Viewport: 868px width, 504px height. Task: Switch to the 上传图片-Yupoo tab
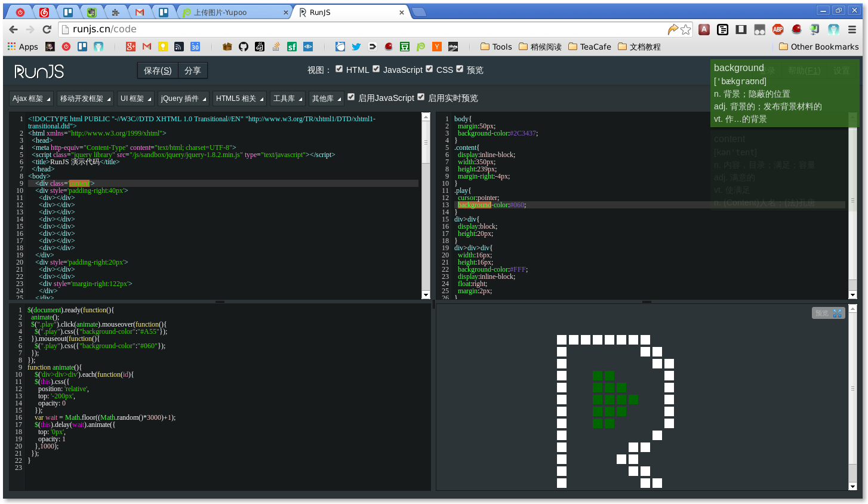click(x=236, y=12)
